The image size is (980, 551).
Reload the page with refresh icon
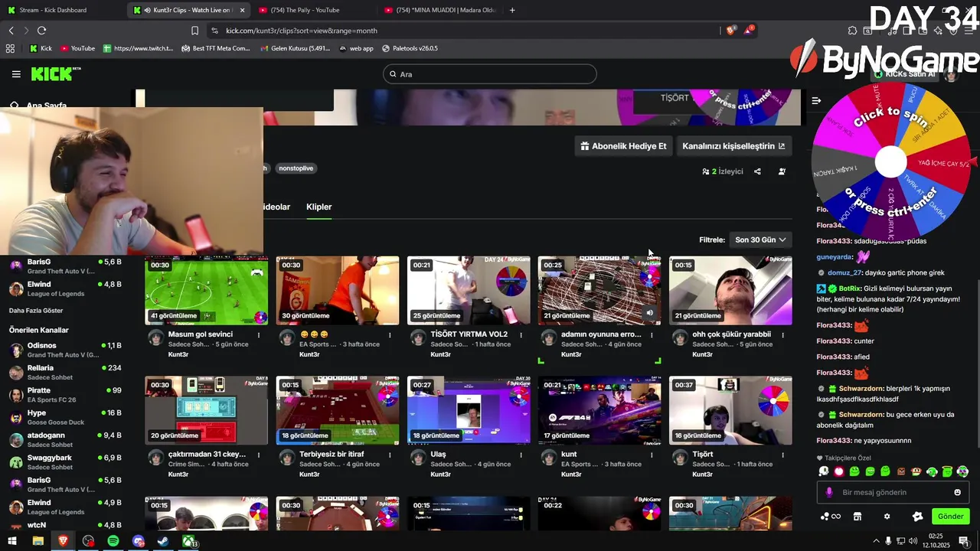pos(41,31)
